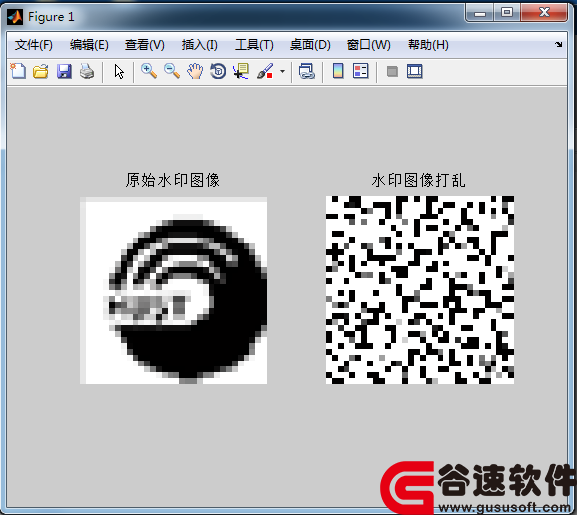Select the Edit Plot arrow tool
577x515 pixels.
pyautogui.click(x=119, y=71)
